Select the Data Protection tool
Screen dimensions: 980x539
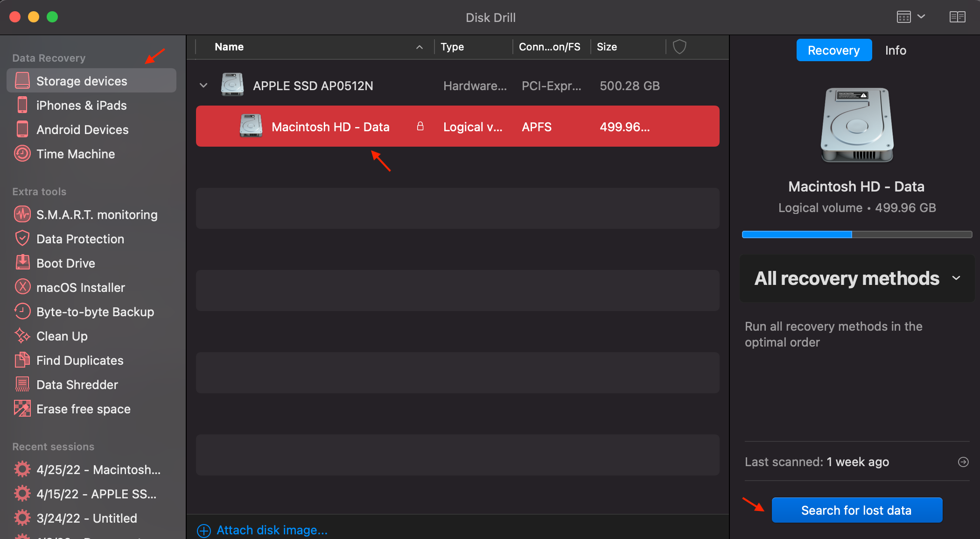80,238
